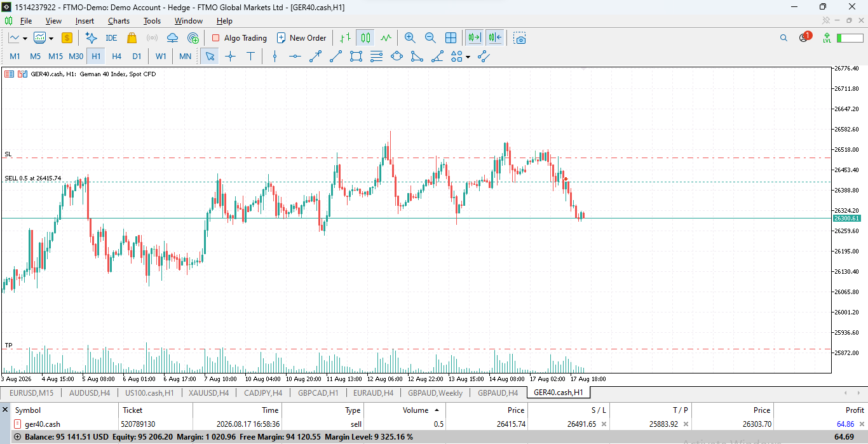This screenshot has height=444, width=868.
Task: Select the Fibonacci retracement lines tool
Action: 376,57
